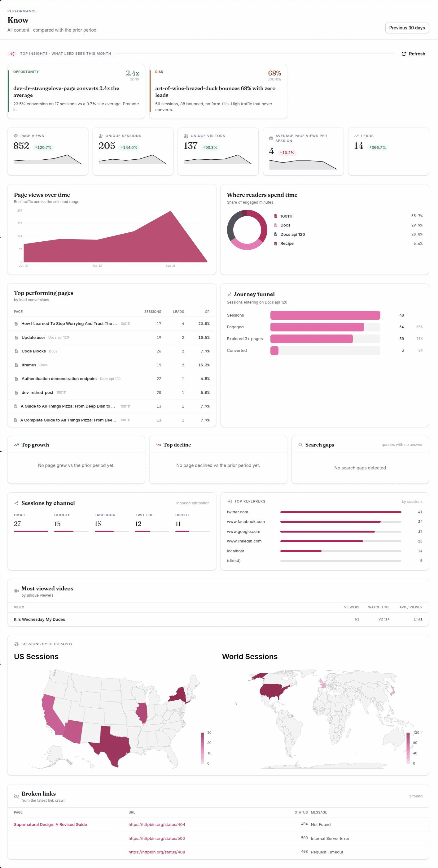The height and width of the screenshot is (868, 438).
Task: Click the people icon beside Unique Visitors
Action: point(186,136)
